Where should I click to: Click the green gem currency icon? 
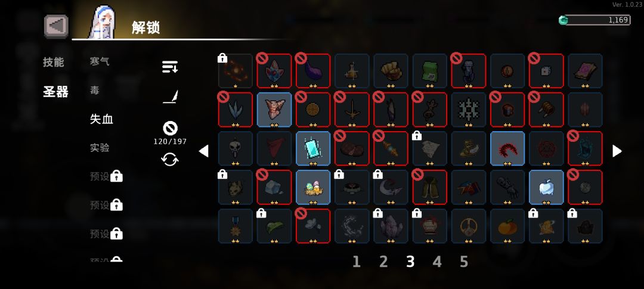pyautogui.click(x=563, y=20)
